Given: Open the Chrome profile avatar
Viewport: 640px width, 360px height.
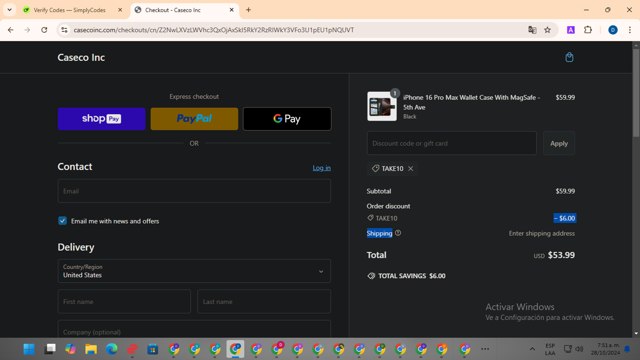Looking at the screenshot, I should (x=613, y=30).
